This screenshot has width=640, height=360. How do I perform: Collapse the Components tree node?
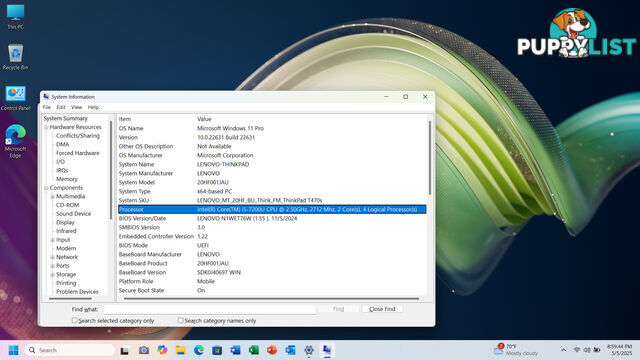tap(46, 188)
